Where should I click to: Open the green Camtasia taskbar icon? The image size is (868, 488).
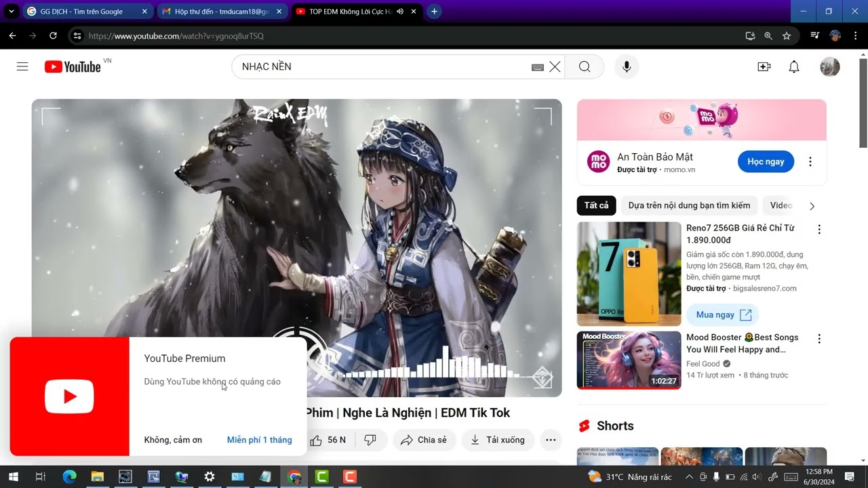[321, 477]
